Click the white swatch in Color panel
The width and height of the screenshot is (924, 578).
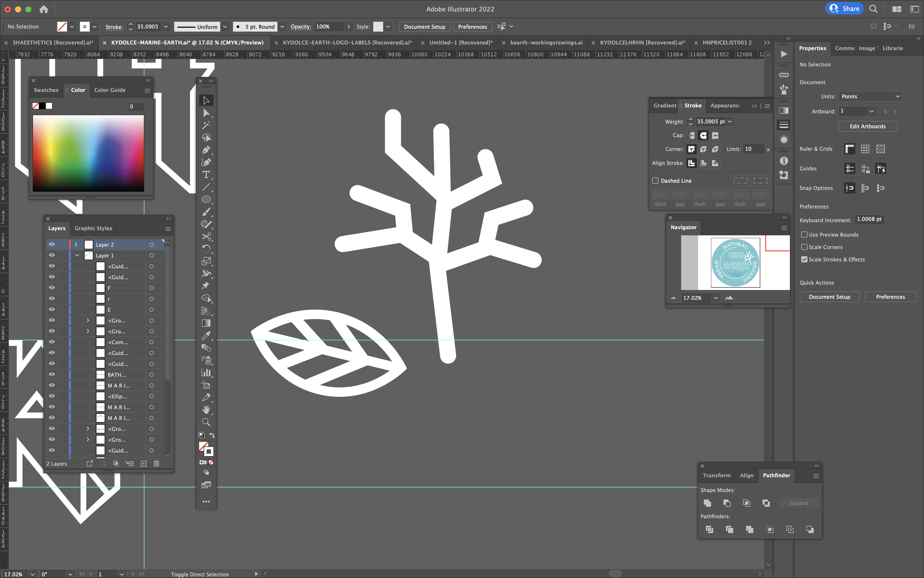click(49, 106)
